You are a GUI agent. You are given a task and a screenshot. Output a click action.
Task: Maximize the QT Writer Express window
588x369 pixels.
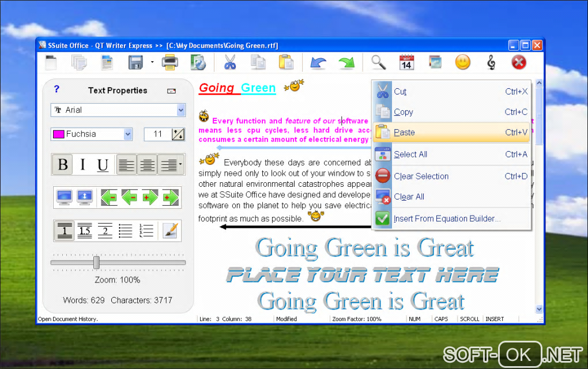525,46
